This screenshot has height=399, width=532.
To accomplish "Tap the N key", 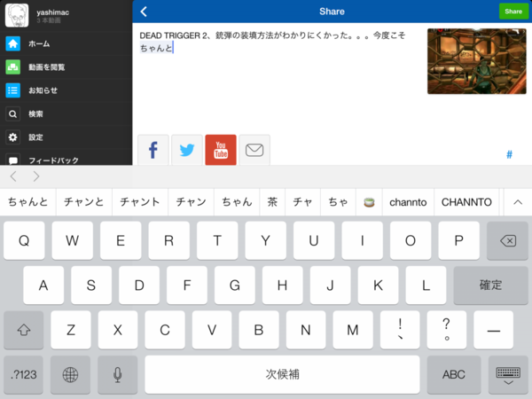I will 306,330.
